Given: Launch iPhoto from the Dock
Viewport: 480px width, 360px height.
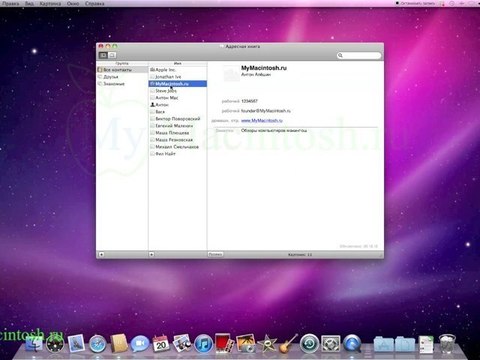Looking at the screenshot, I should click(x=246, y=344).
